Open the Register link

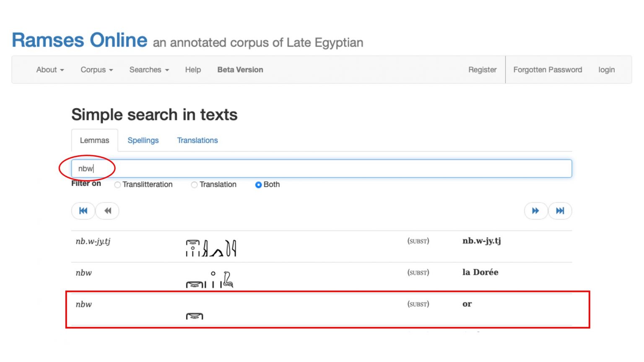482,70
